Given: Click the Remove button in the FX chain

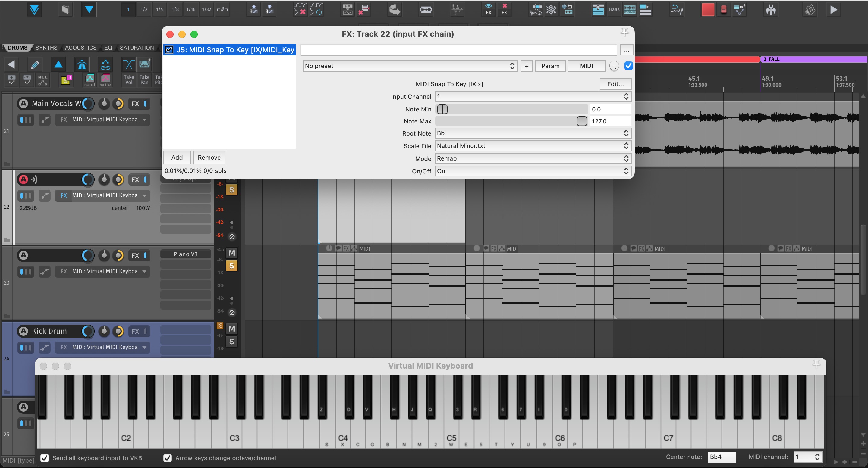Looking at the screenshot, I should (x=209, y=158).
